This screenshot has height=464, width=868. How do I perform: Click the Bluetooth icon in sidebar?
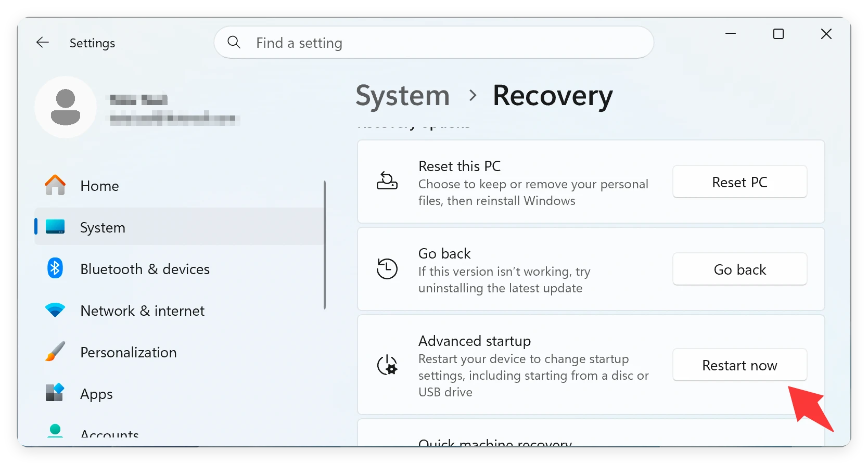point(55,268)
